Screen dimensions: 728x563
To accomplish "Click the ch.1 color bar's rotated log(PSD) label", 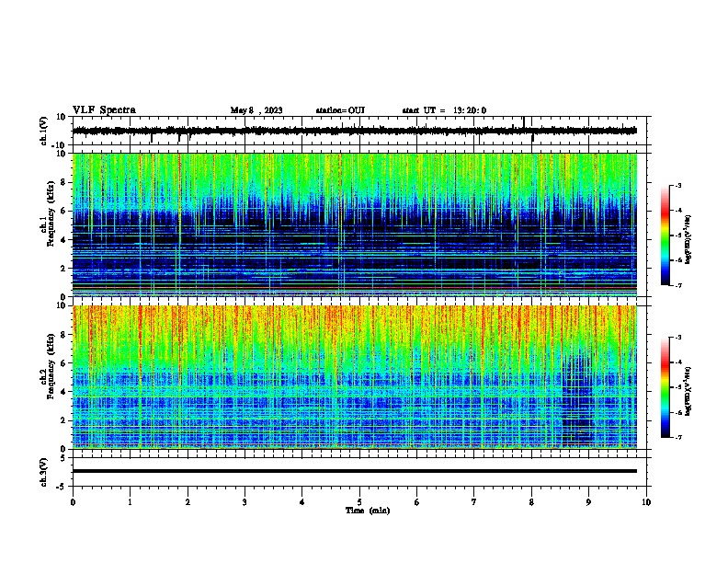I will pos(688,239).
